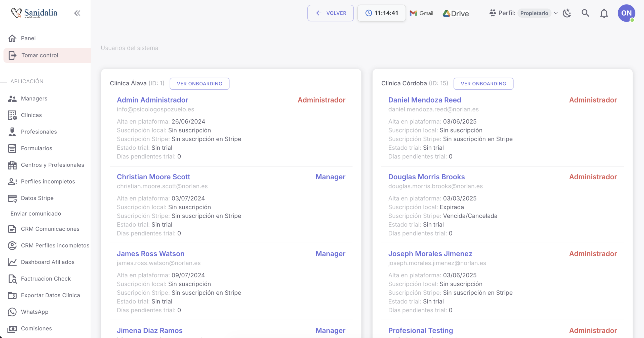Open the Enviar comunicado menu item

[x=36, y=214]
